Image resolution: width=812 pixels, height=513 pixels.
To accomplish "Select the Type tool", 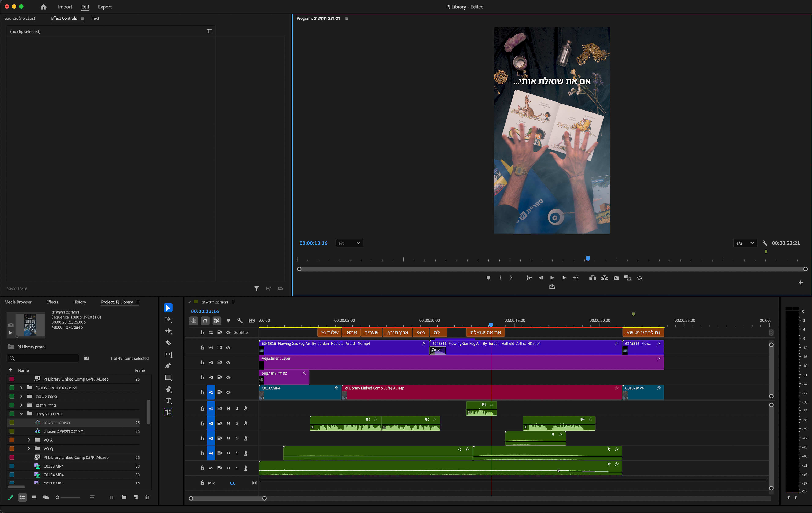I will pyautogui.click(x=168, y=401).
